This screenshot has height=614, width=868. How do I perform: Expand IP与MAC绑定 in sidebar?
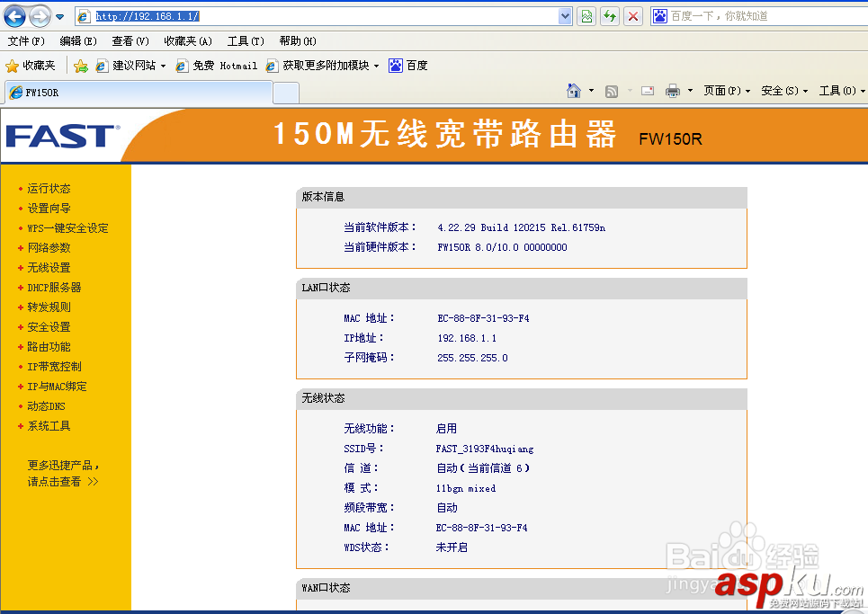pyautogui.click(x=57, y=387)
